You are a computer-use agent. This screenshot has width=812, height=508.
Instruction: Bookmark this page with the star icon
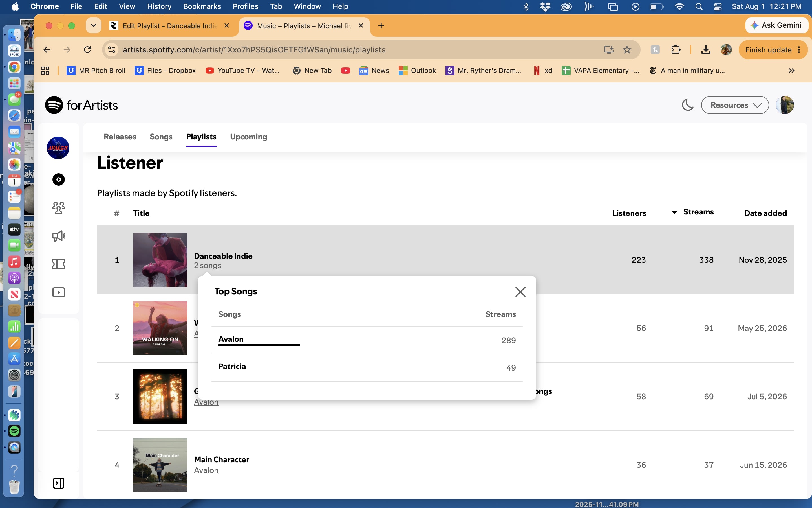627,50
